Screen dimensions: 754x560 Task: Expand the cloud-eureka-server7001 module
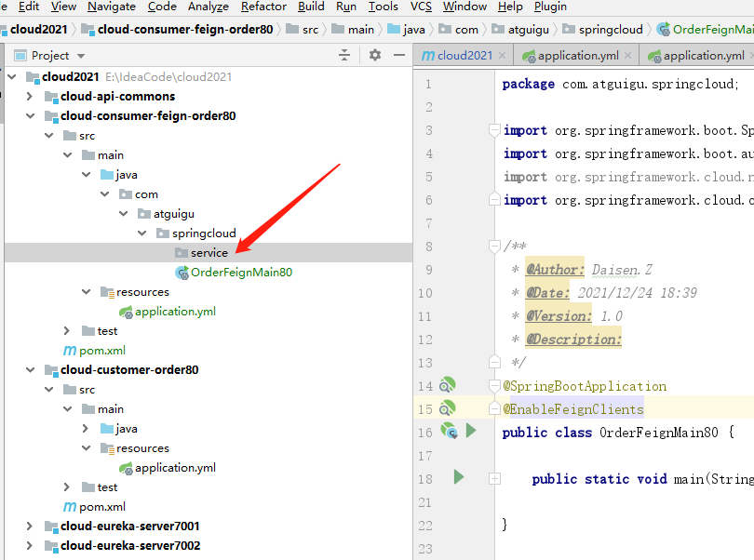(30, 526)
